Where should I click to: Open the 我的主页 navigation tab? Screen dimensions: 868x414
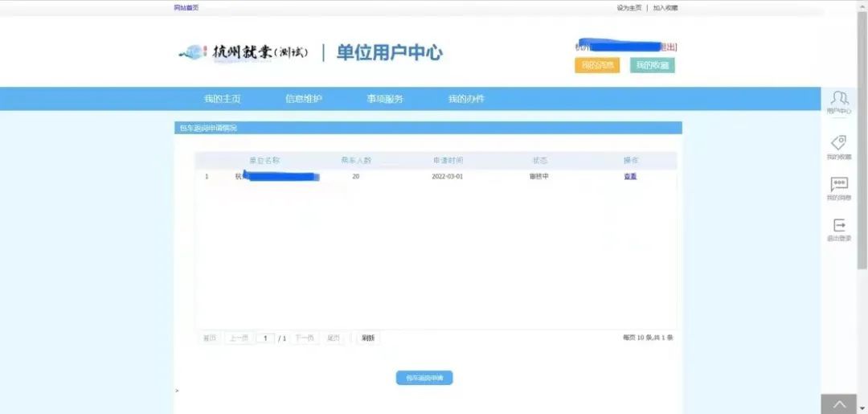[222, 99]
